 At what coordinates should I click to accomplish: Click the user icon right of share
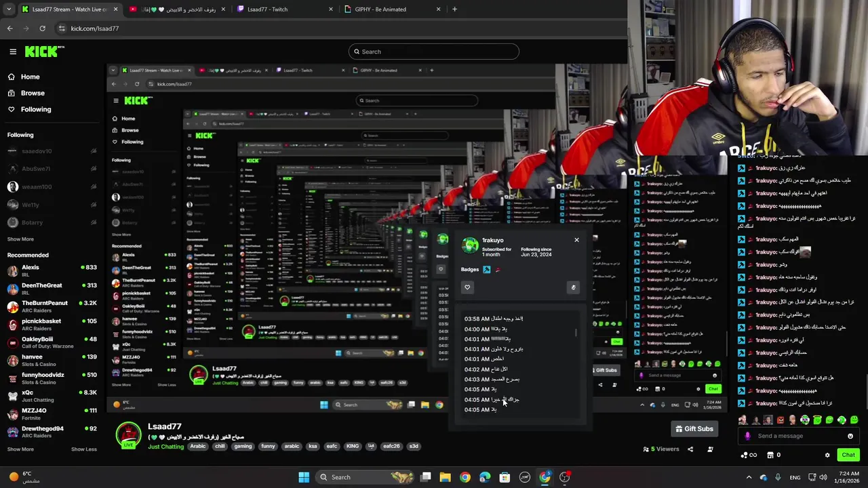[x=710, y=449]
